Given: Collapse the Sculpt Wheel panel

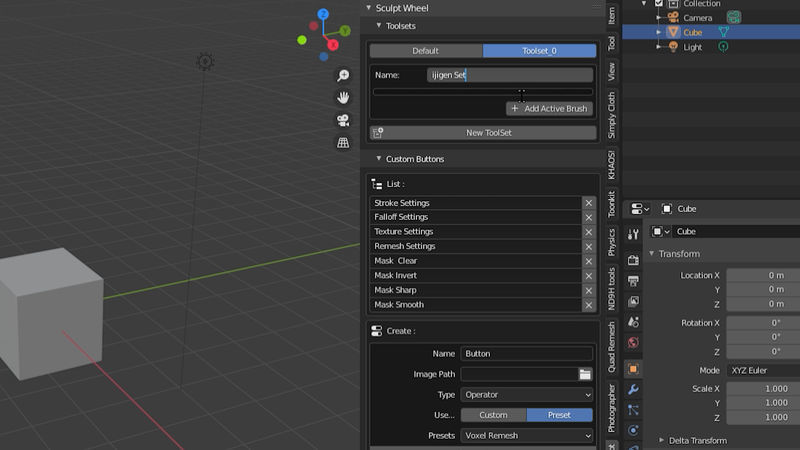Looking at the screenshot, I should click(368, 8).
